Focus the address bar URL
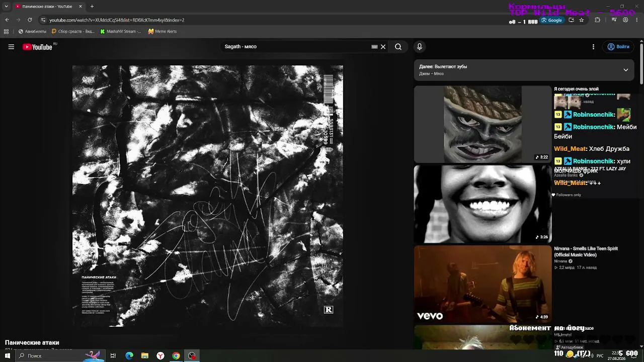 tap(117, 20)
